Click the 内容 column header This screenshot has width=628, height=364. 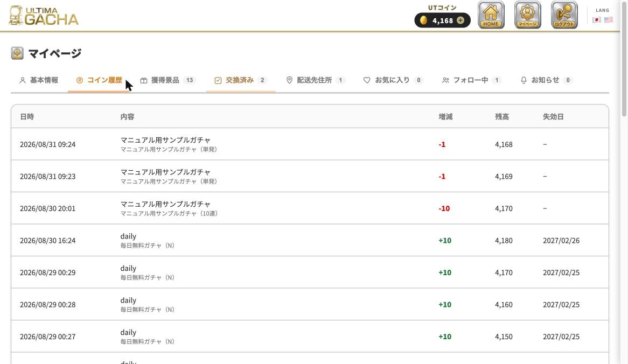click(127, 116)
